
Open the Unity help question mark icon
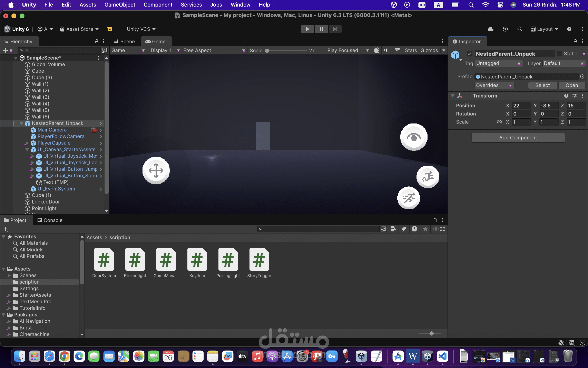(569, 29)
